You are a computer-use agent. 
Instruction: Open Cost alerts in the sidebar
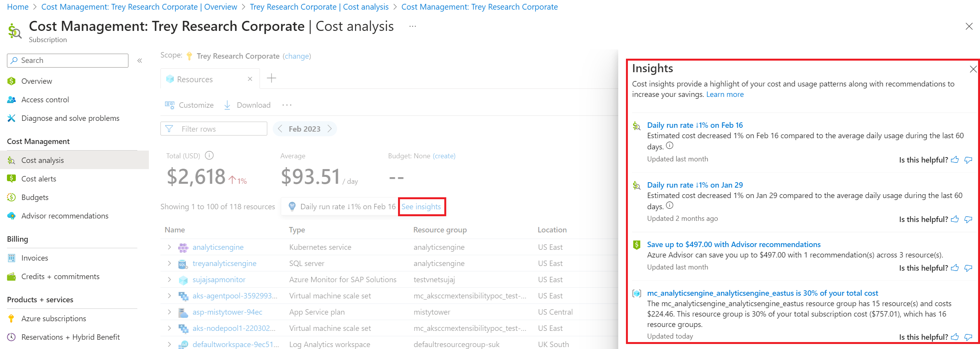point(39,179)
